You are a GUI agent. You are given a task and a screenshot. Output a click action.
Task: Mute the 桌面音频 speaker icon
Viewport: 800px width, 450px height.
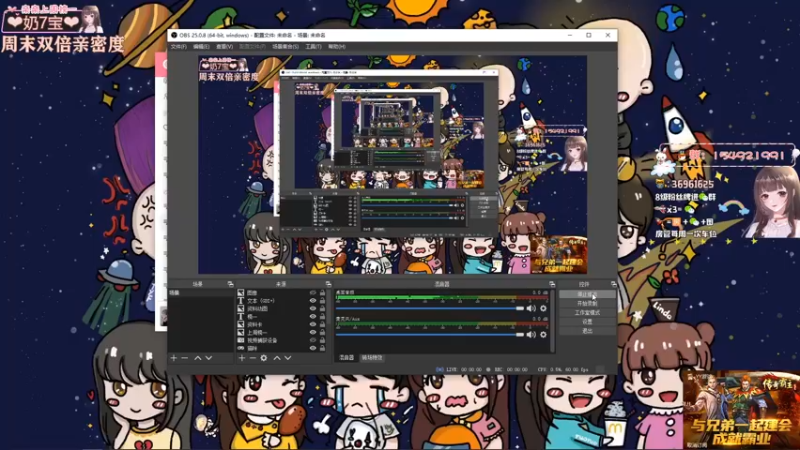click(x=531, y=308)
